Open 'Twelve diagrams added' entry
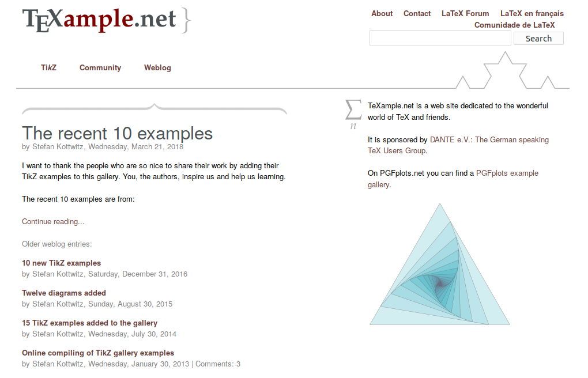Viewport: 588px width, 378px height. pyautogui.click(x=64, y=293)
